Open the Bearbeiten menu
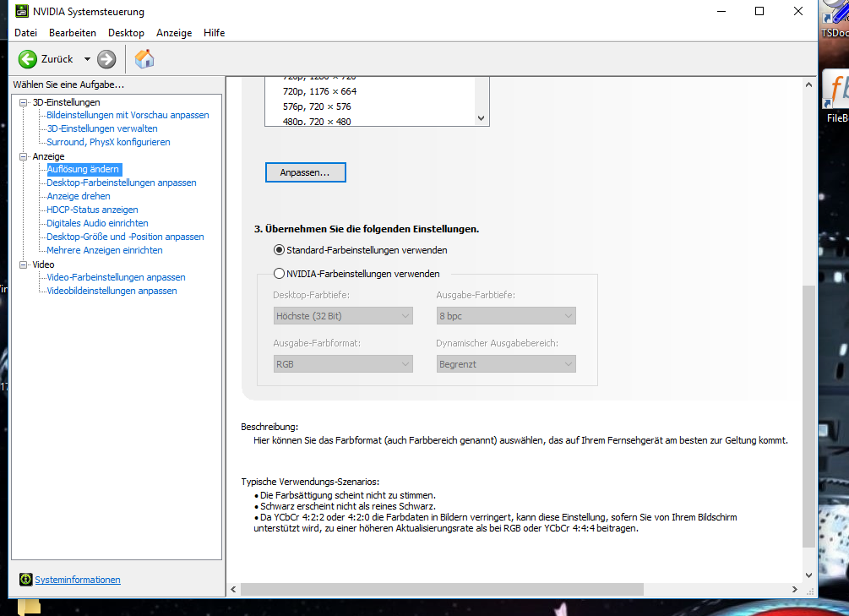 coord(73,33)
